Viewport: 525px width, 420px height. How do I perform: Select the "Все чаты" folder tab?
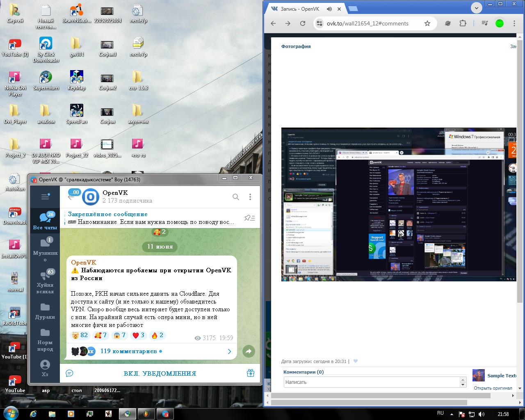click(x=45, y=221)
